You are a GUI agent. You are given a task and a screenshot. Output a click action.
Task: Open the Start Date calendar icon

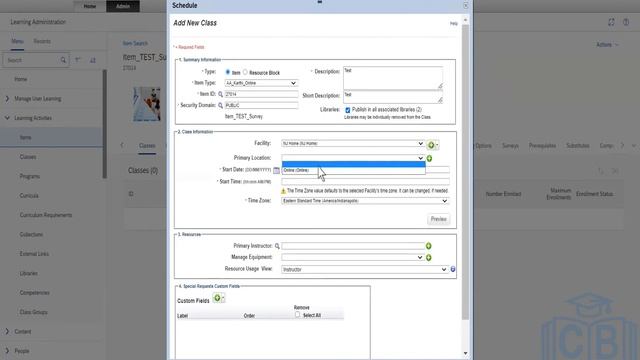pyautogui.click(x=276, y=170)
